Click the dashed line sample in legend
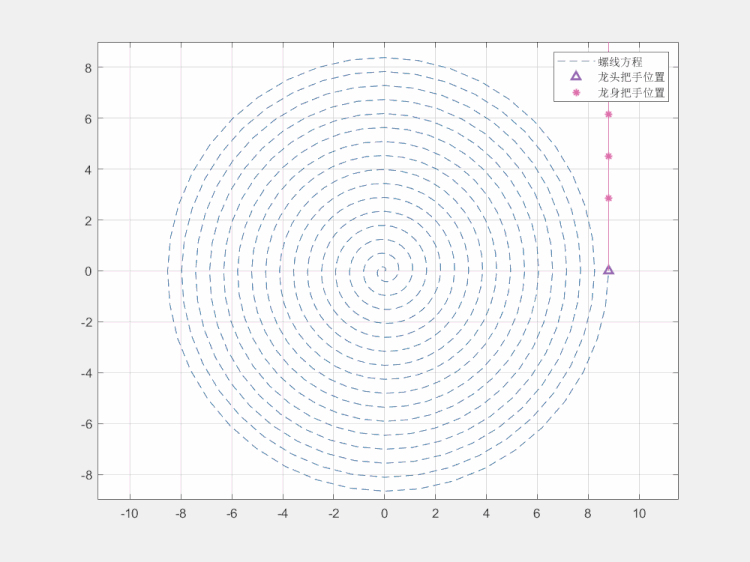The image size is (750, 562). (x=576, y=62)
